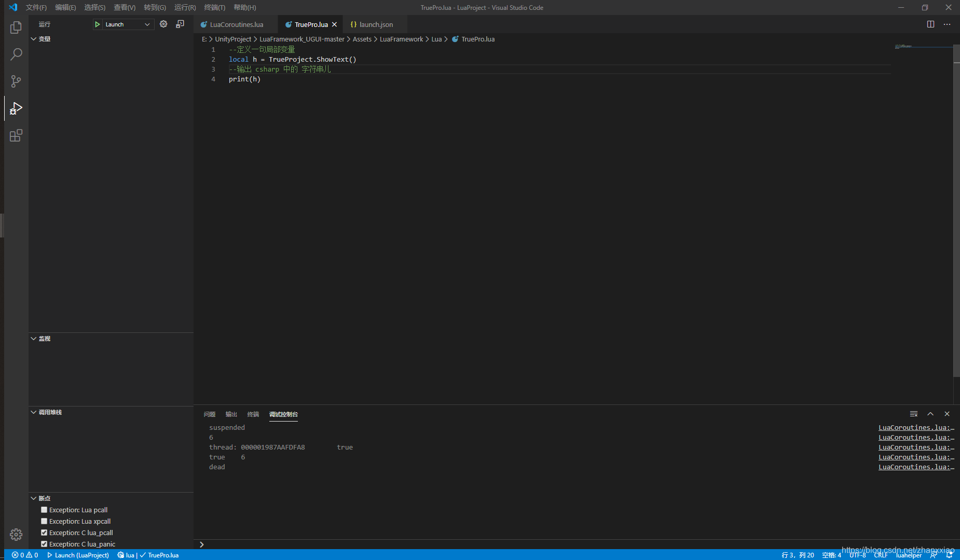This screenshot has height=560, width=960.
Task: Open Source Control view
Action: 16,81
